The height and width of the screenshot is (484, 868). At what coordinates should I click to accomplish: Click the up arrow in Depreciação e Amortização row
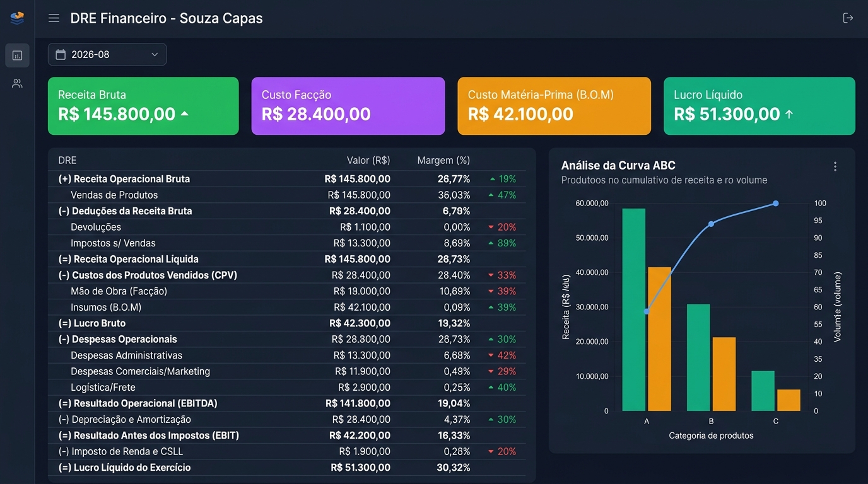tap(491, 420)
